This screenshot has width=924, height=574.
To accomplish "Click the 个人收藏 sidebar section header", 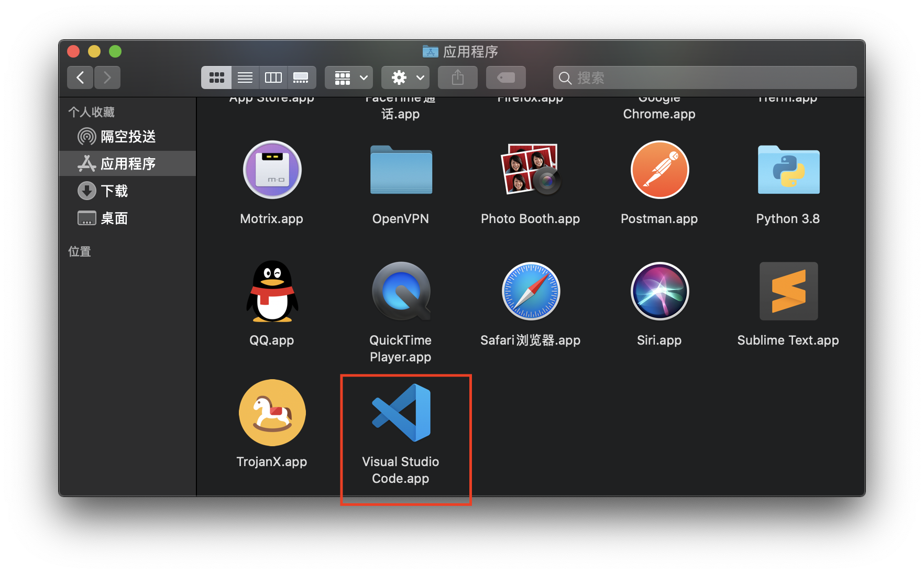I will pos(91,112).
